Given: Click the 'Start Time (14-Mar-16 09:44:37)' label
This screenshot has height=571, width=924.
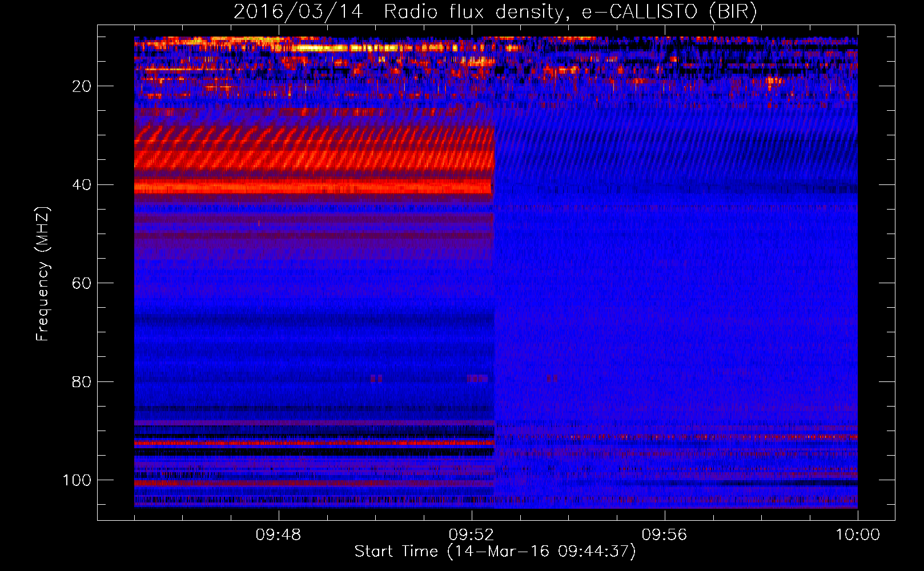Looking at the screenshot, I should (495, 552).
